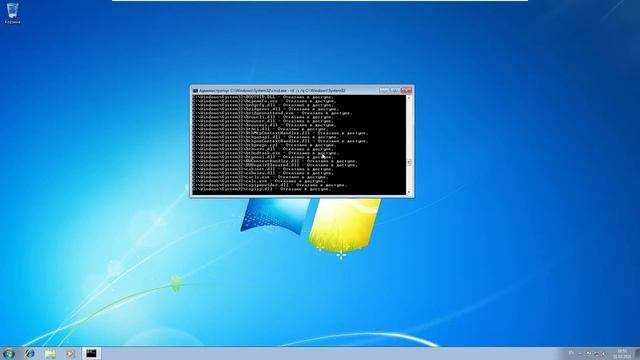
Task: Click the volume speaker tray icon
Action: pos(604,353)
